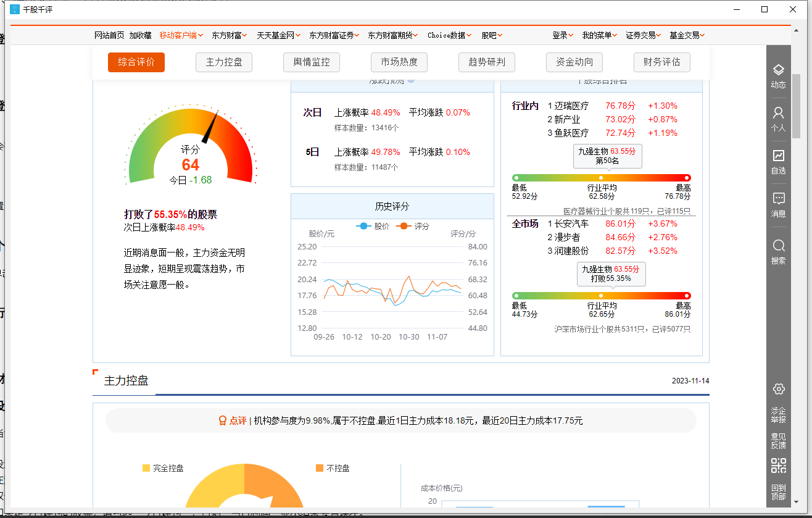Click the 意见反馈 feedback link
The width and height of the screenshot is (812, 518).
(778, 440)
